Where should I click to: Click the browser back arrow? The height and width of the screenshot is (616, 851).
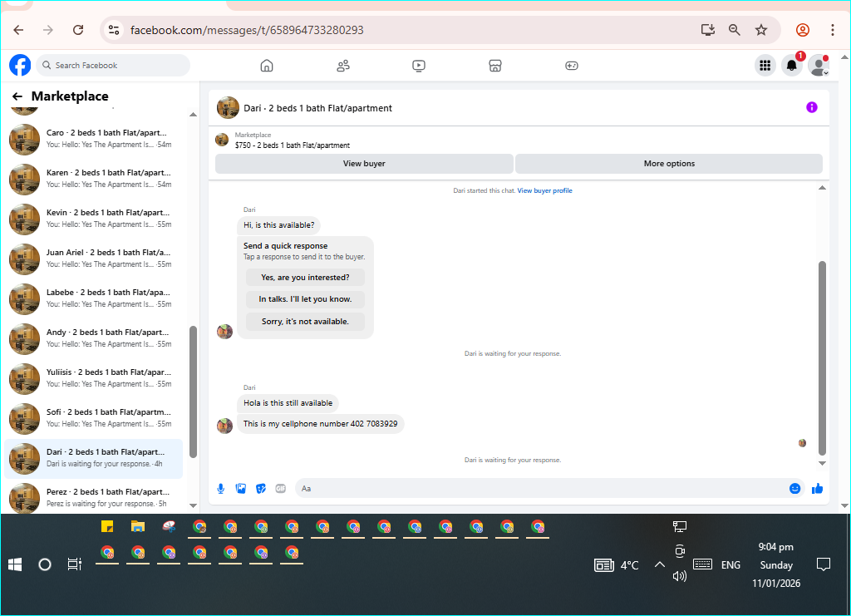[x=18, y=30]
